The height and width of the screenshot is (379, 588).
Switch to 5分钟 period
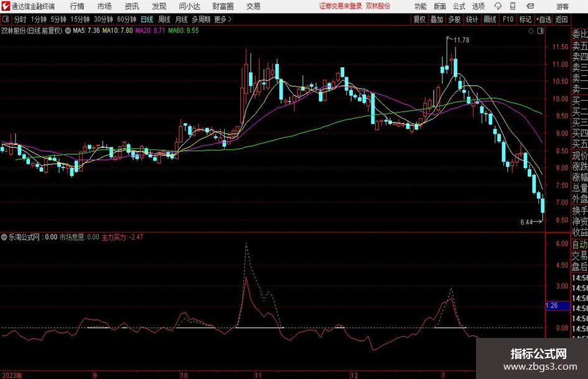58,19
